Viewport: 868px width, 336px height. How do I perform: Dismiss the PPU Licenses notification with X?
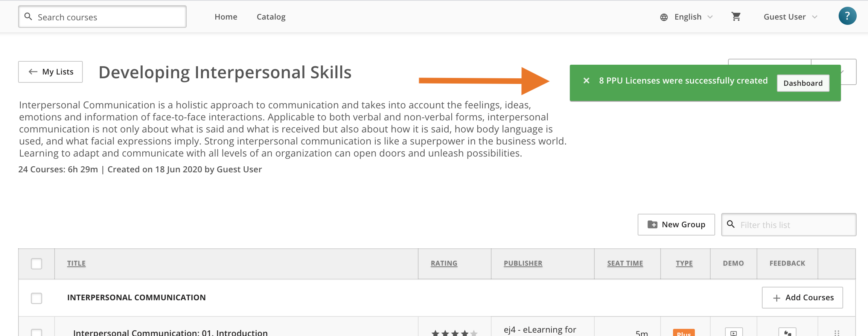[x=586, y=81]
